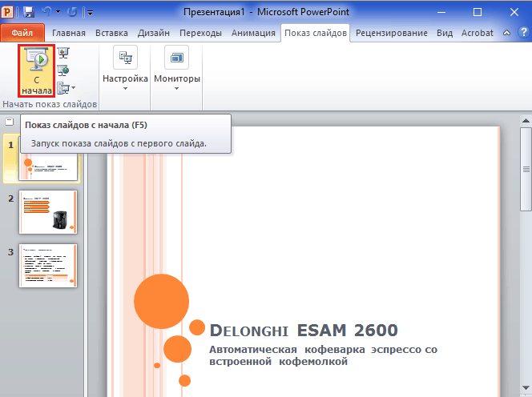Open PowerPoint help question mark icon
The height and width of the screenshot is (397, 532).
(523, 32)
